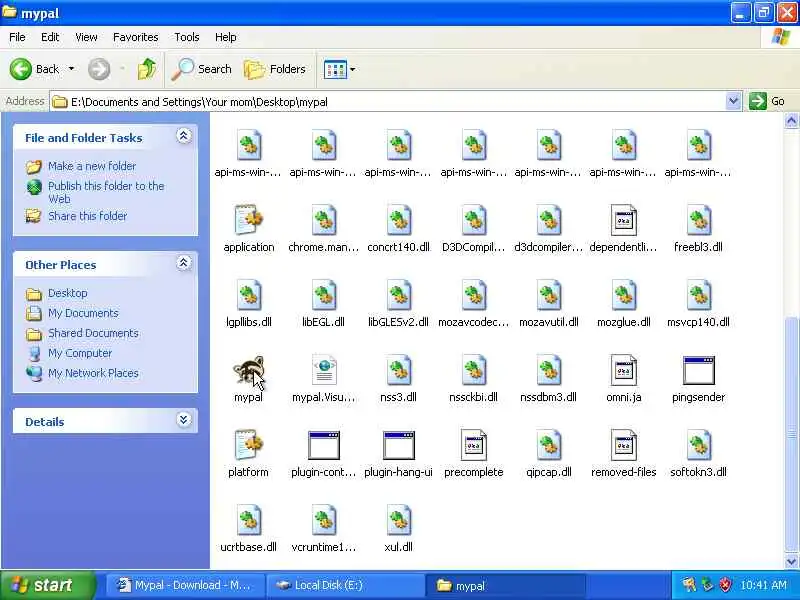This screenshot has width=800, height=600.
Task: Select the plugin-cont... executable icon
Action: click(x=323, y=445)
